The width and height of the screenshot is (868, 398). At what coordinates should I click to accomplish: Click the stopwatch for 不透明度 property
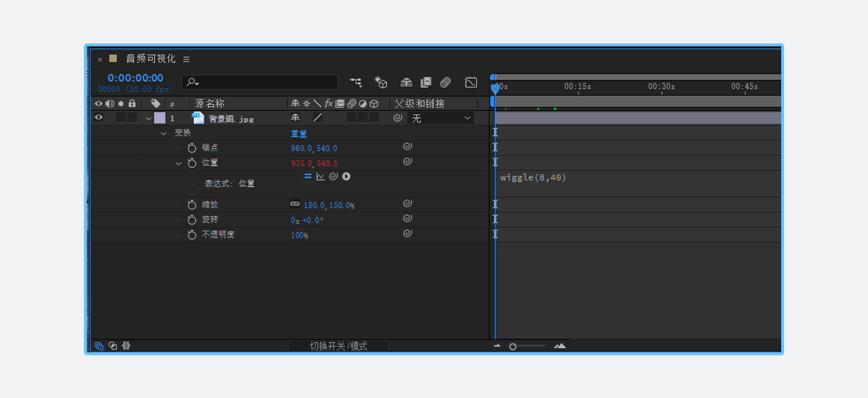pos(192,234)
